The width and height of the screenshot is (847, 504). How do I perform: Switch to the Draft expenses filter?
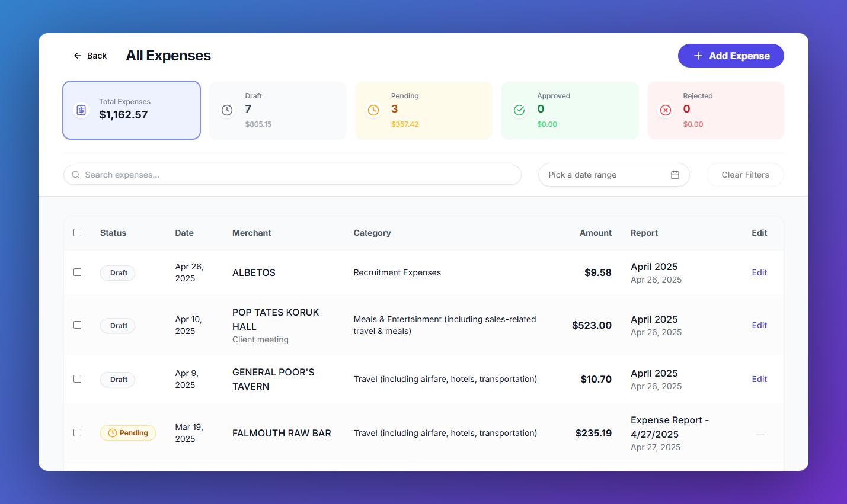click(x=277, y=110)
